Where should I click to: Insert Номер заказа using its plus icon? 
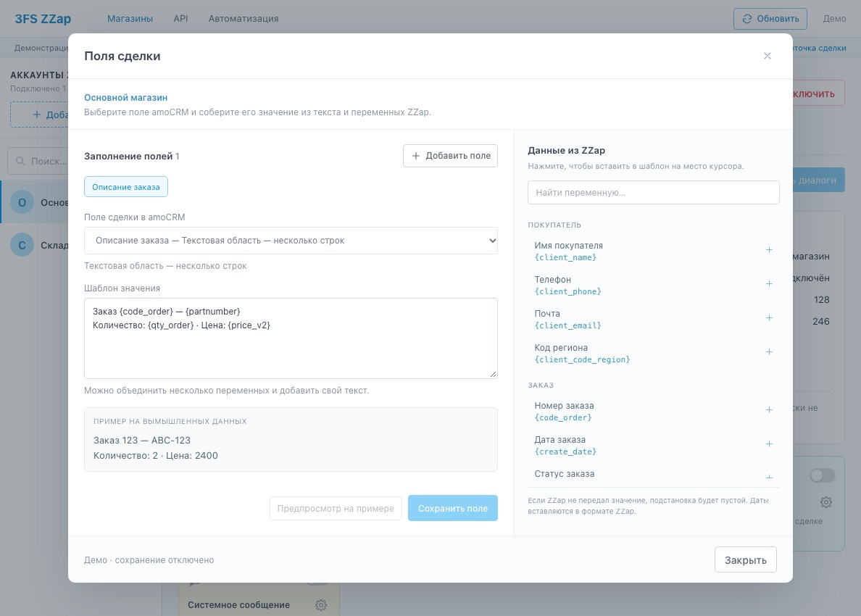tap(769, 410)
